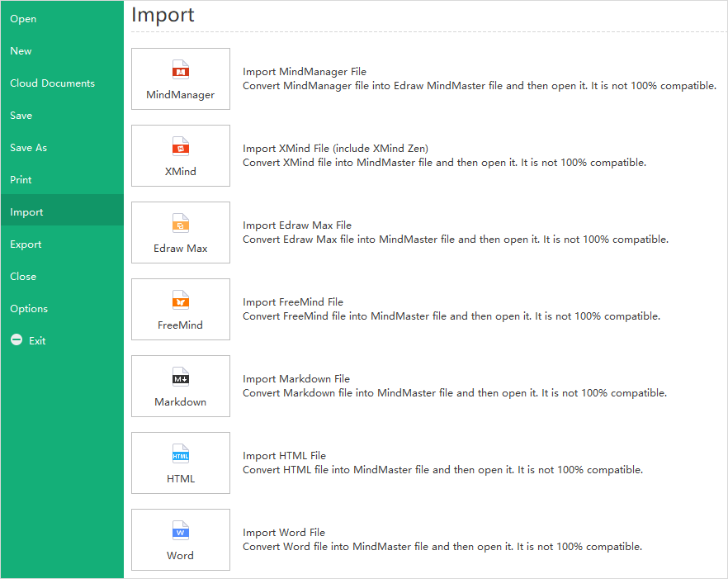Click the MindManager file icon
Viewport: 728px width, 579px height.
pos(180,70)
